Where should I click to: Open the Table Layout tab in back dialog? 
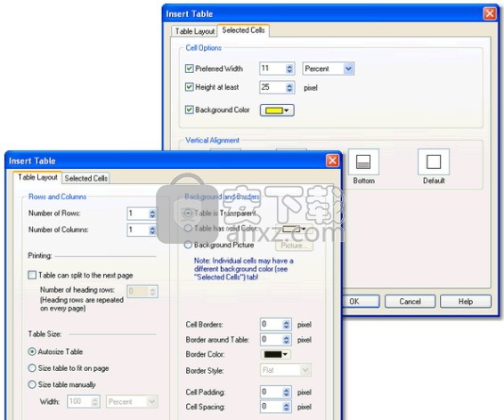tap(195, 31)
